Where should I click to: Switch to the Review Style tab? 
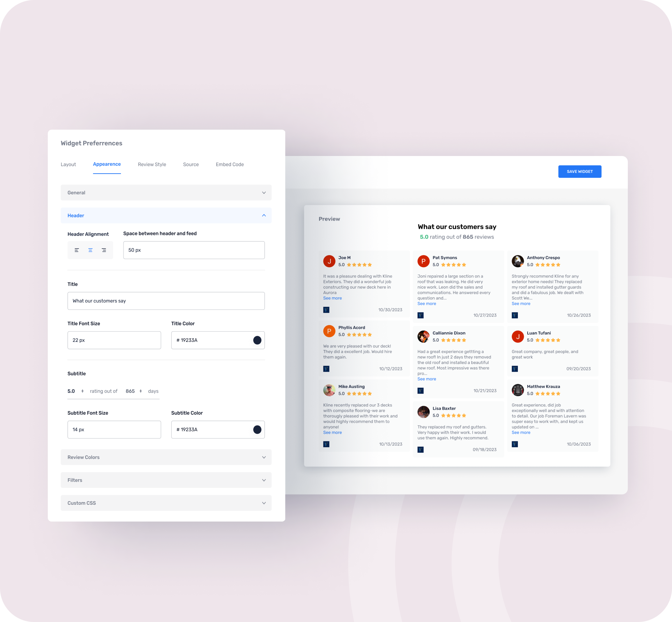pos(152,164)
